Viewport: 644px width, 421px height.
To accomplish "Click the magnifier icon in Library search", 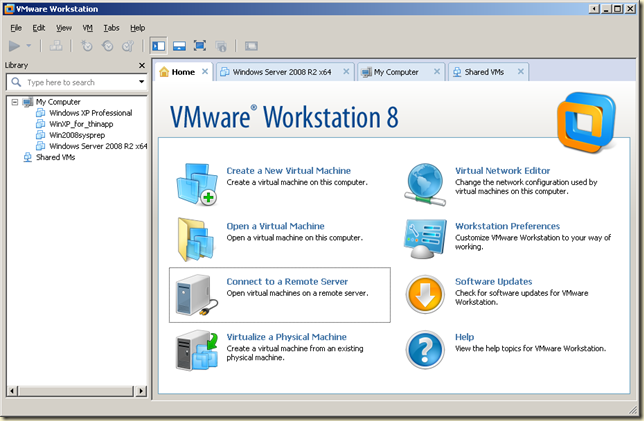I will pyautogui.click(x=16, y=82).
